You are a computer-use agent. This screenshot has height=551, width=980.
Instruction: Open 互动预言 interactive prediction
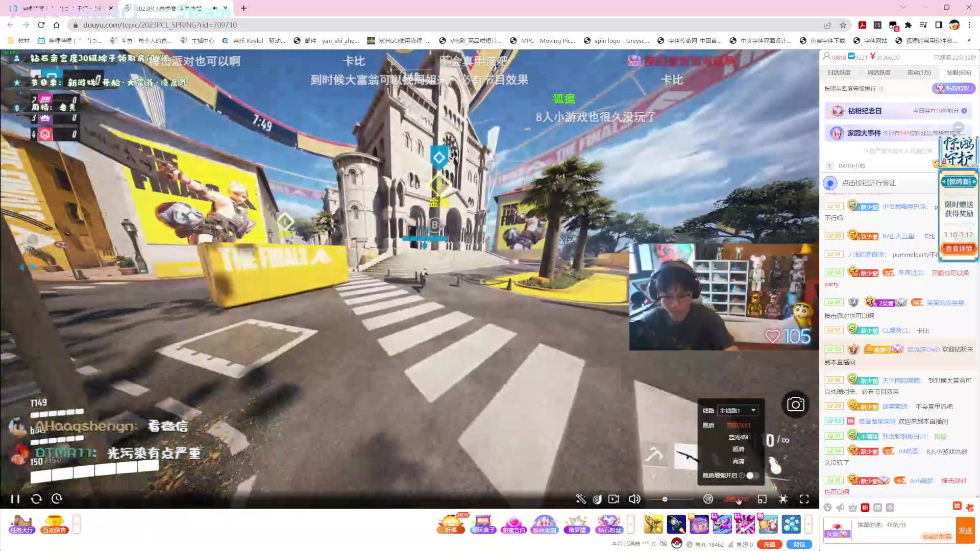point(55,524)
